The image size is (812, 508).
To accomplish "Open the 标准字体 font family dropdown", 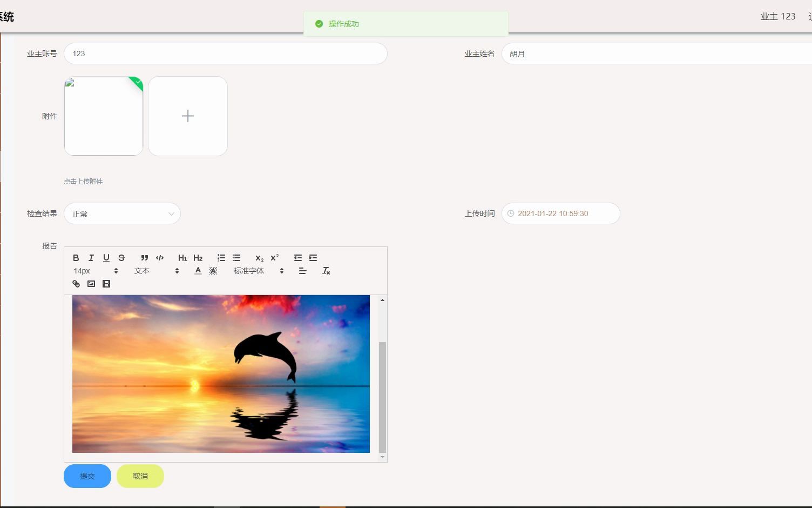I will point(259,271).
